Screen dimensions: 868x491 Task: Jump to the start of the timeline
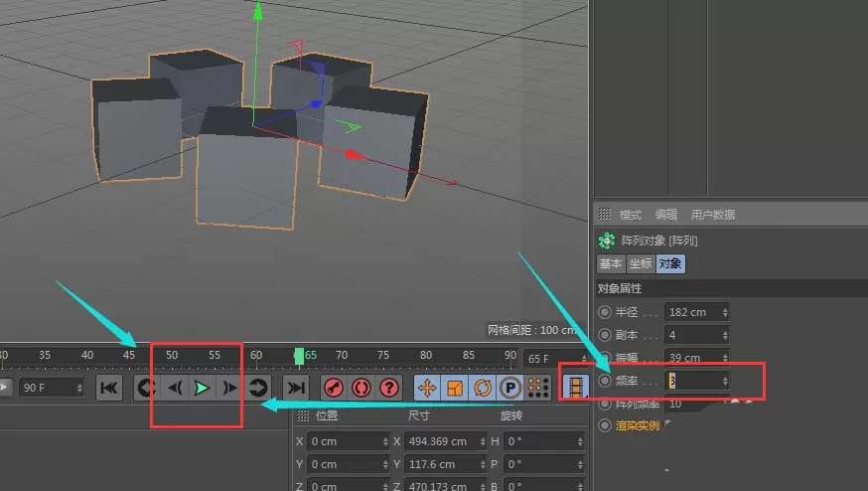pos(109,388)
